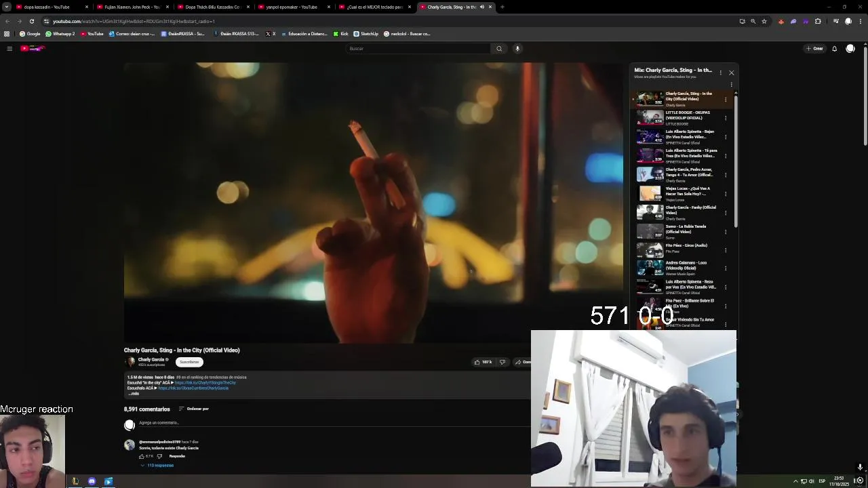Viewport: 868px width, 488px height.
Task: Click the YouTube logo to go home
Action: point(32,48)
